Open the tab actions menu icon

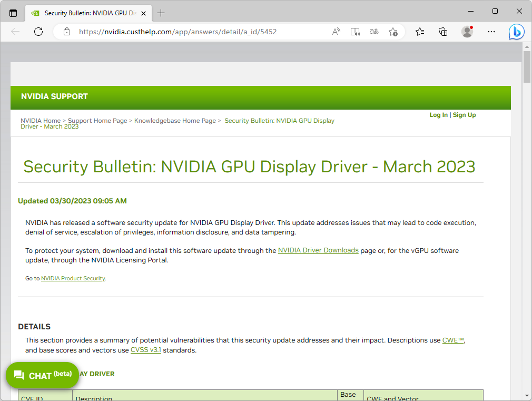[13, 13]
